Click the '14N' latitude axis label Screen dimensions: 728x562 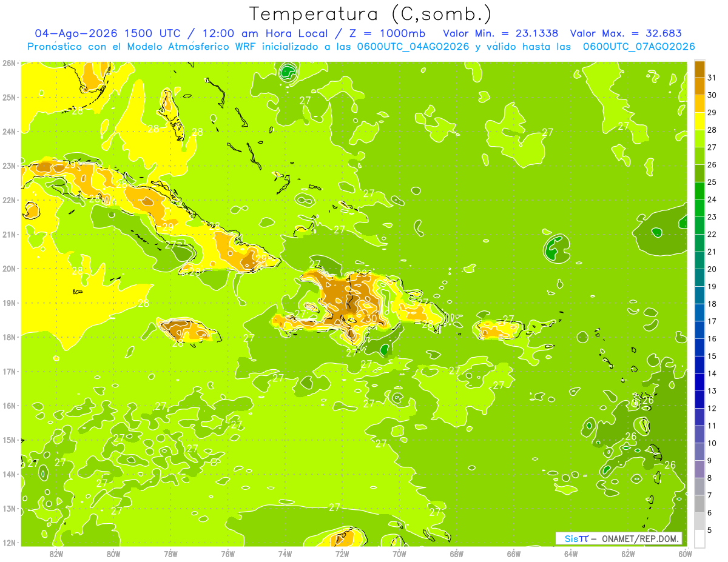click(8, 474)
